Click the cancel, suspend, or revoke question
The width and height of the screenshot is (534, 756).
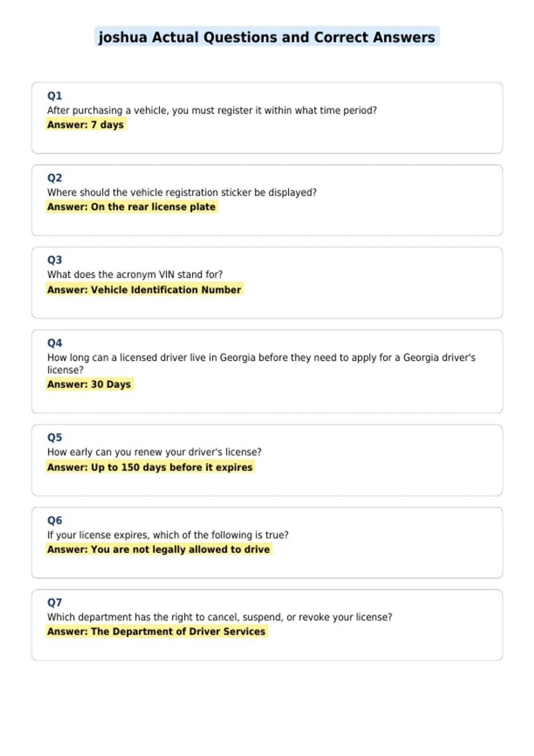point(220,617)
